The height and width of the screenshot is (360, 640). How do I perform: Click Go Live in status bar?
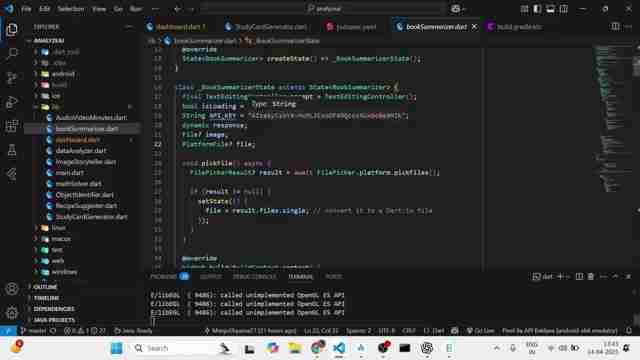pyautogui.click(x=480, y=331)
